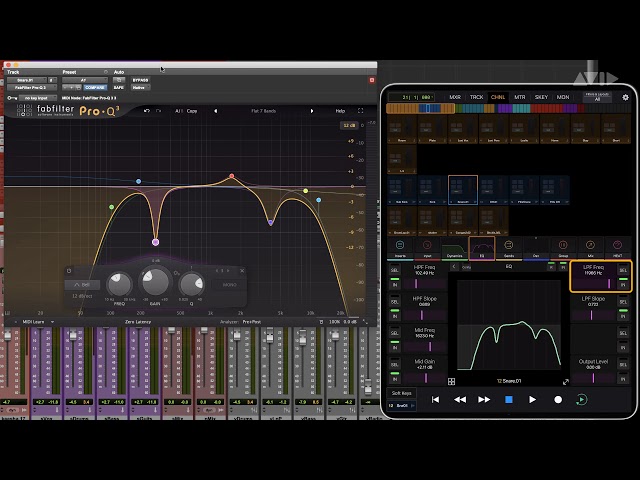Click the rewind transport button
This screenshot has height=480, width=640.
click(x=460, y=400)
